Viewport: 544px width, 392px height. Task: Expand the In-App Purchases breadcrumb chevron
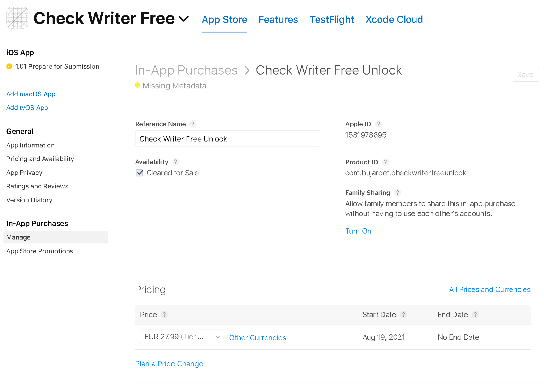click(247, 70)
